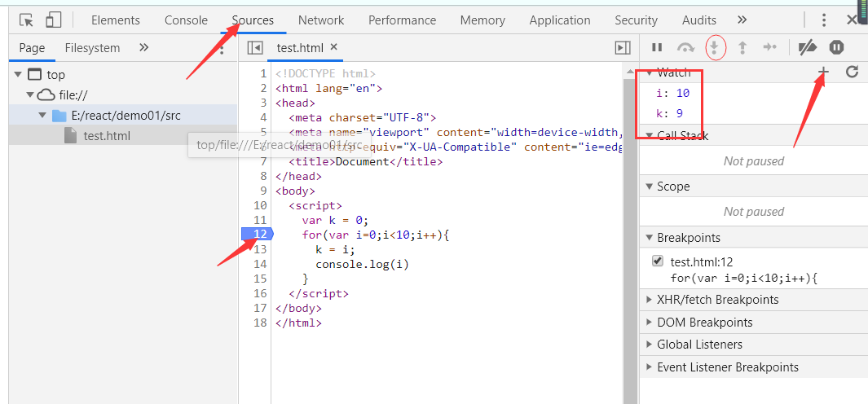Viewport: 868px width, 404px height.
Task: Add a new watch expression
Action: pyautogui.click(x=823, y=72)
